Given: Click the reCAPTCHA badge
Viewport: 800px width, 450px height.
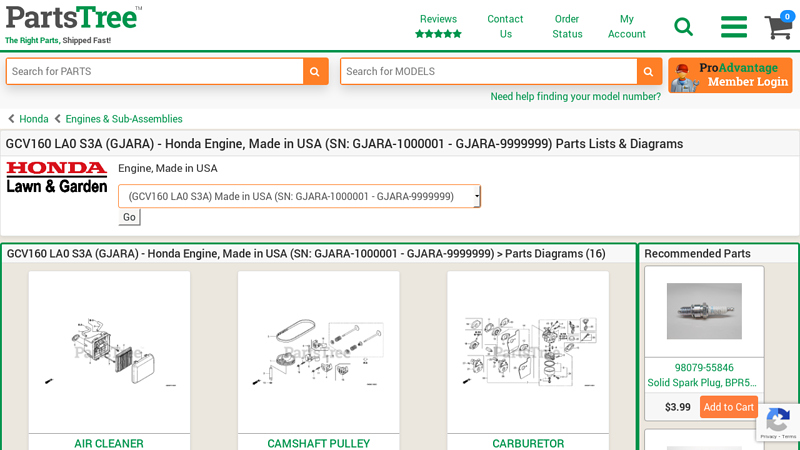Looking at the screenshot, I should click(x=778, y=422).
